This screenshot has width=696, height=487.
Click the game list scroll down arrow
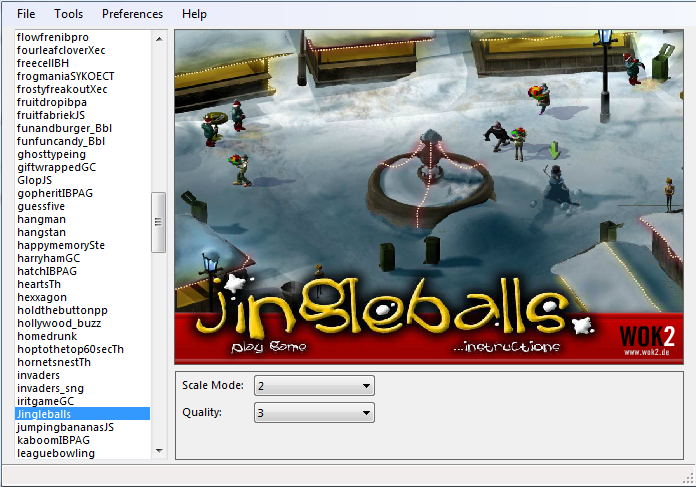(159, 451)
